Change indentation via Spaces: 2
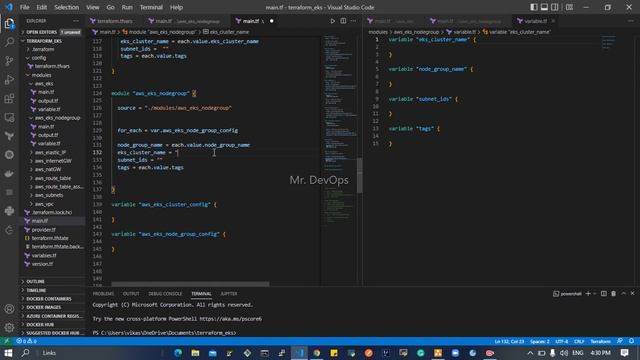 [540, 341]
